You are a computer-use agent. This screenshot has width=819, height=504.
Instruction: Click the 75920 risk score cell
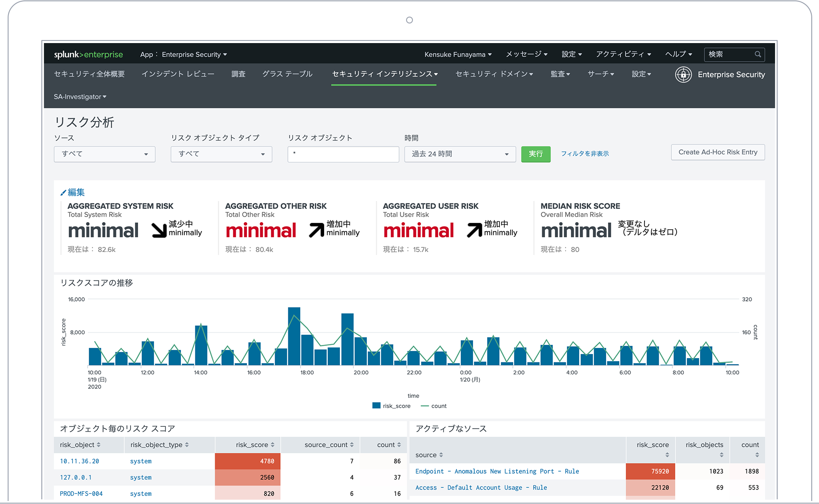click(x=651, y=472)
